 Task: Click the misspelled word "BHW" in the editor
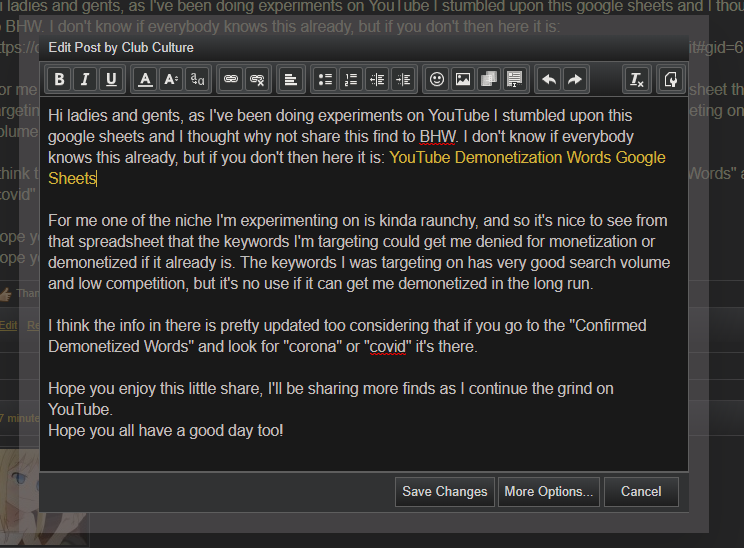point(437,137)
